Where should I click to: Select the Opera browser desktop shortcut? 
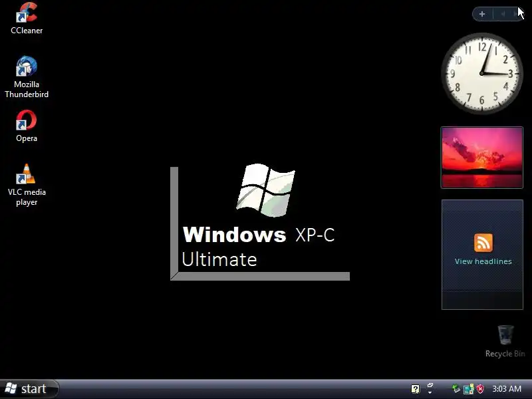click(x=27, y=126)
